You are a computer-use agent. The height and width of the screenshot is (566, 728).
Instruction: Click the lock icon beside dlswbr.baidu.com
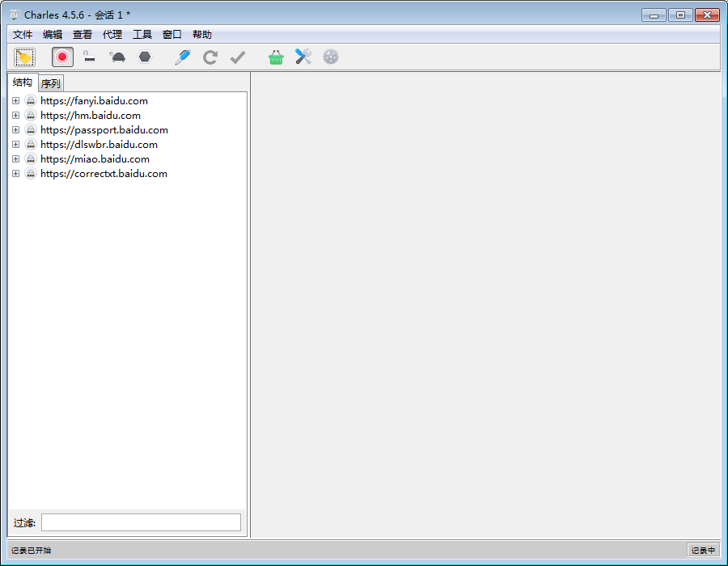point(31,144)
